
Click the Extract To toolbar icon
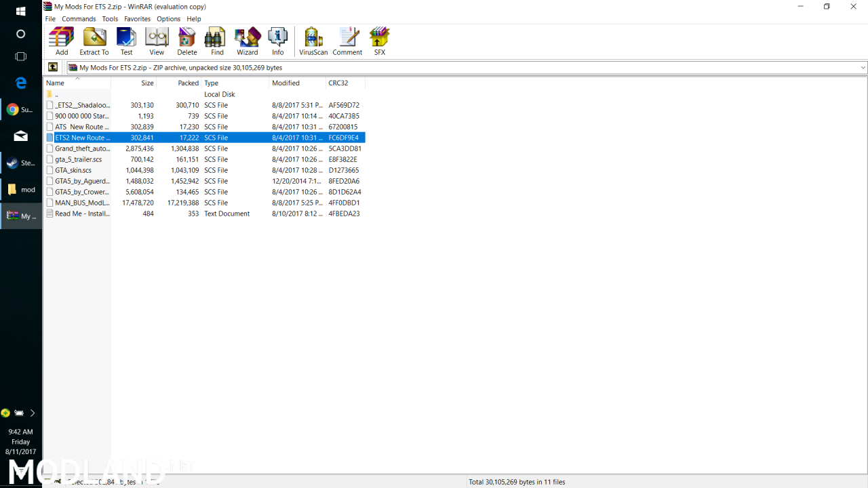click(x=94, y=41)
